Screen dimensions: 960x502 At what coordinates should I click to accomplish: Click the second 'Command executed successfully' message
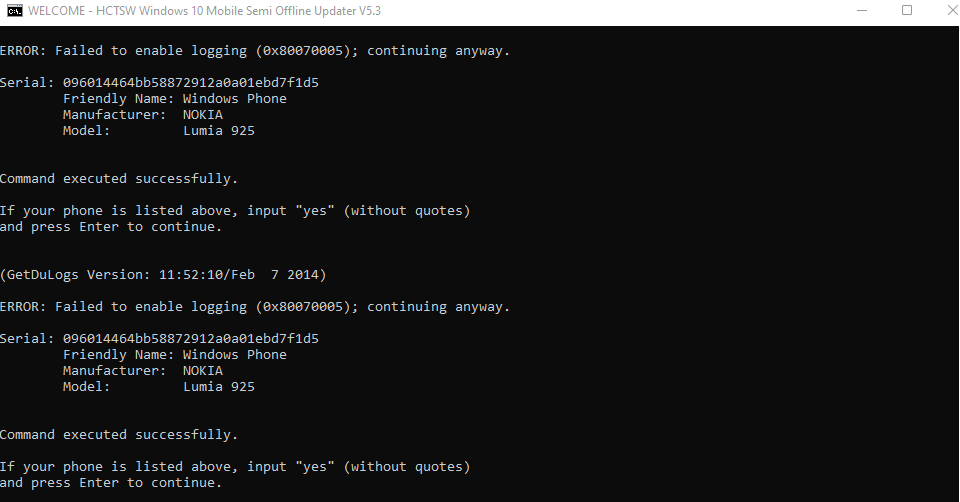[x=119, y=435]
